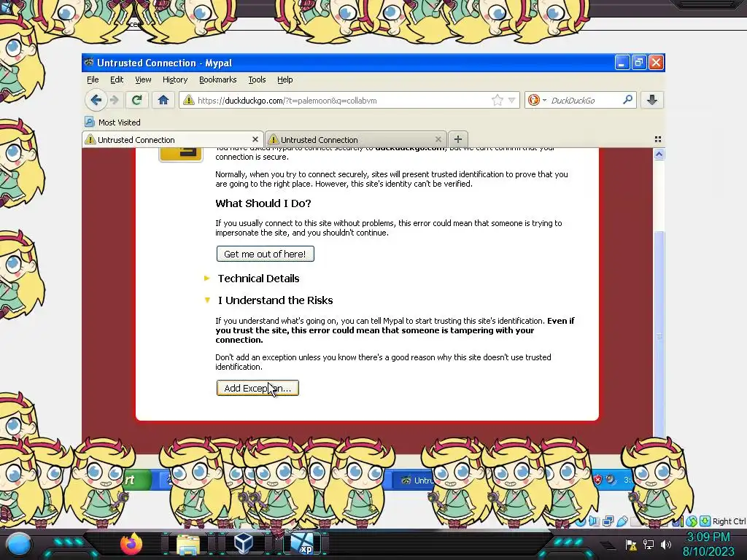Screen dimensions: 747x560
Task: Click the Untrusted Connection - Mypal title text
Action: pos(164,63)
